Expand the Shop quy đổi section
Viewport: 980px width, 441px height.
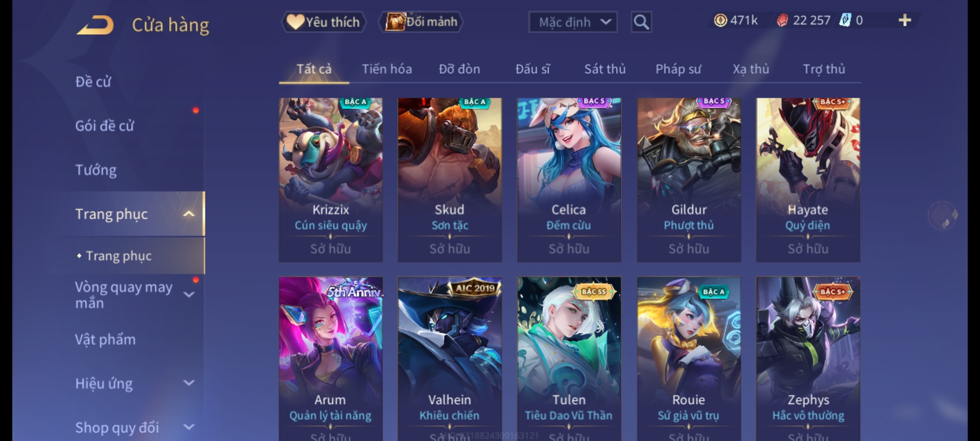point(189,427)
